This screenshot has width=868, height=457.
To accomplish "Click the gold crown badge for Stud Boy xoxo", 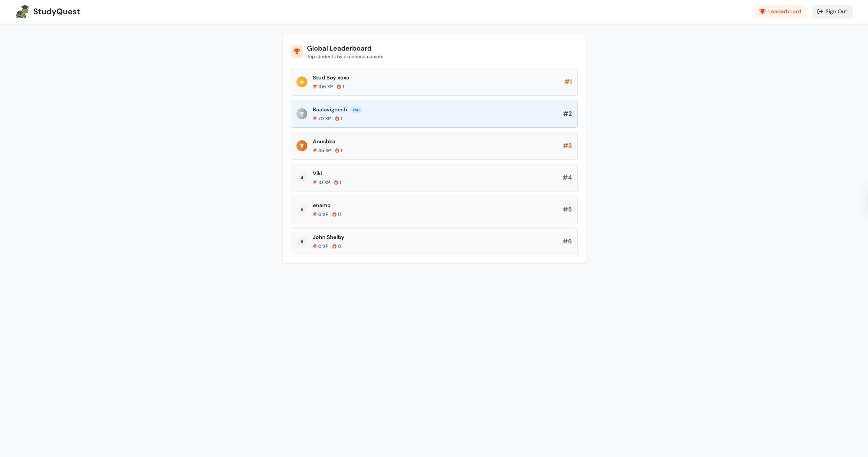I will pos(302,82).
